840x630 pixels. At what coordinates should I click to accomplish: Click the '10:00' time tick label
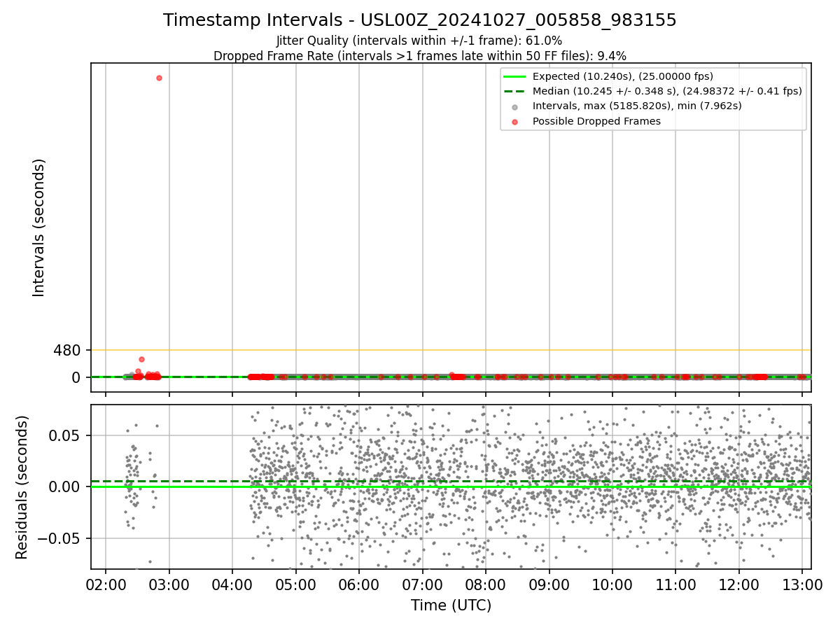click(x=612, y=584)
